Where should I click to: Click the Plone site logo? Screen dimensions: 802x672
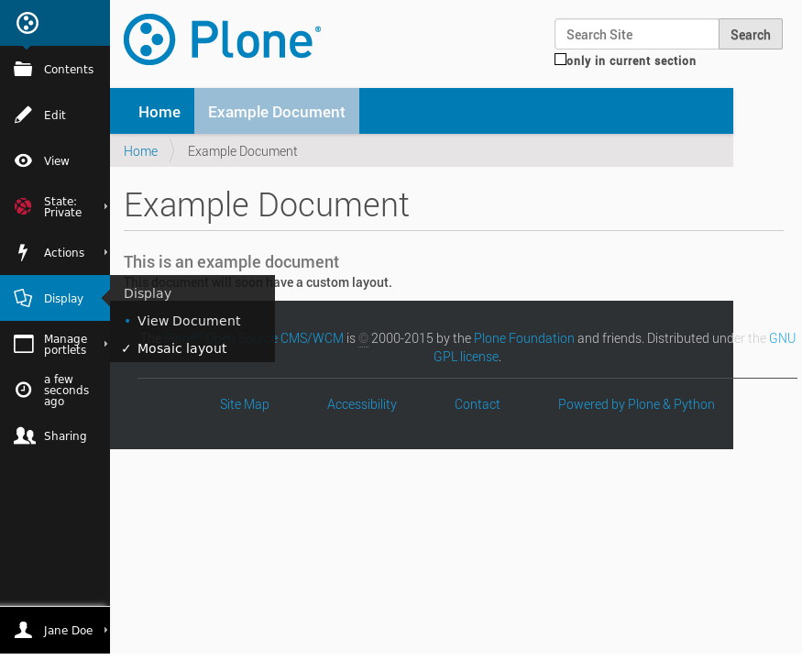coord(222,39)
